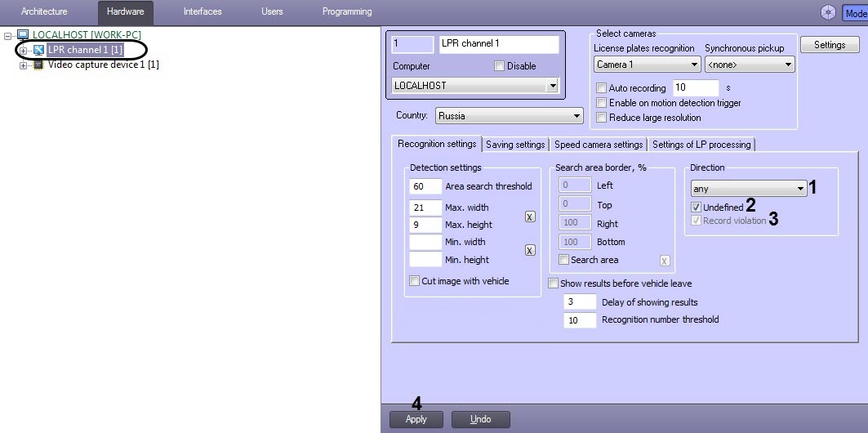
Task: Check Cut image with vehicle
Action: tap(414, 281)
